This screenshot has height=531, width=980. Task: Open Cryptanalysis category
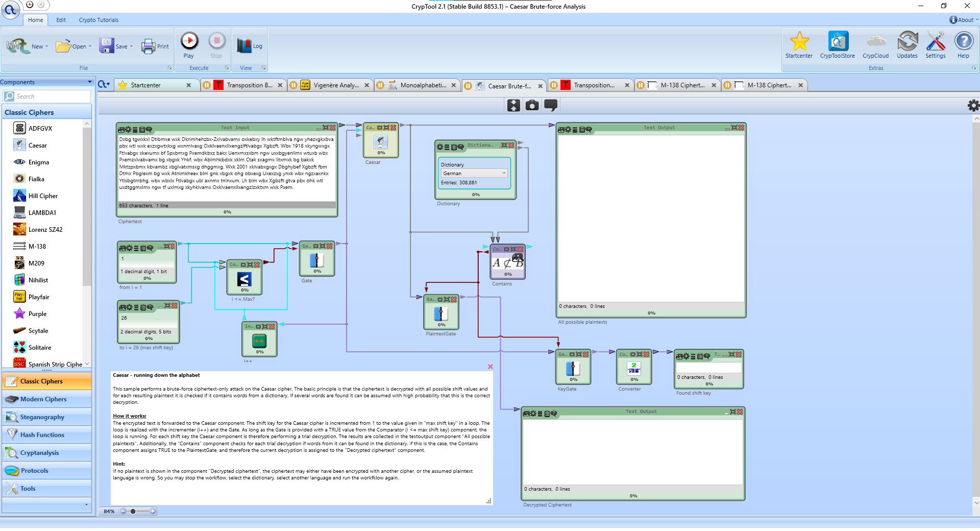coord(46,453)
